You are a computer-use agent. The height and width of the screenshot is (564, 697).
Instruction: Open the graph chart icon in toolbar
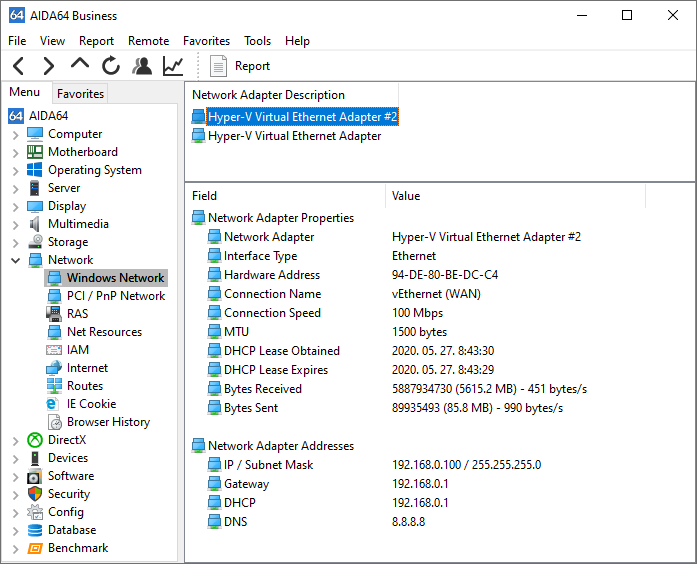coord(173,66)
